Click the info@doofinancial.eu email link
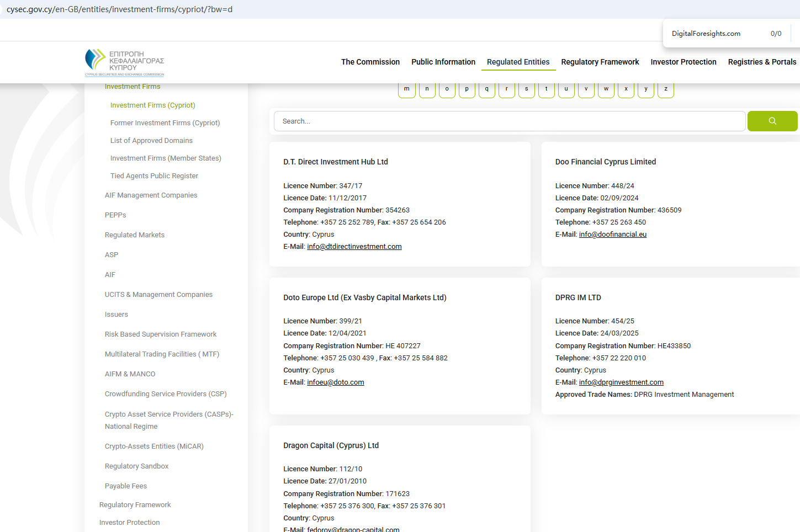This screenshot has height=532, width=800. coord(612,235)
